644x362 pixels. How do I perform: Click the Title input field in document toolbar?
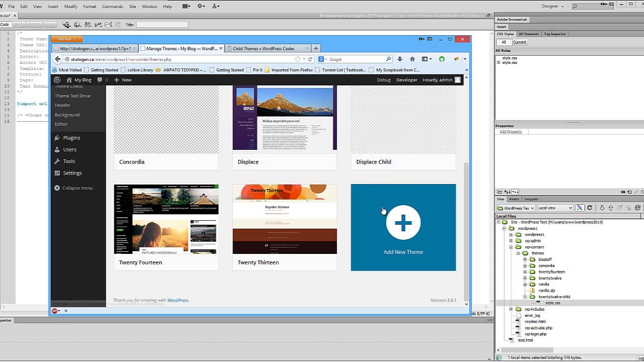(162, 24)
